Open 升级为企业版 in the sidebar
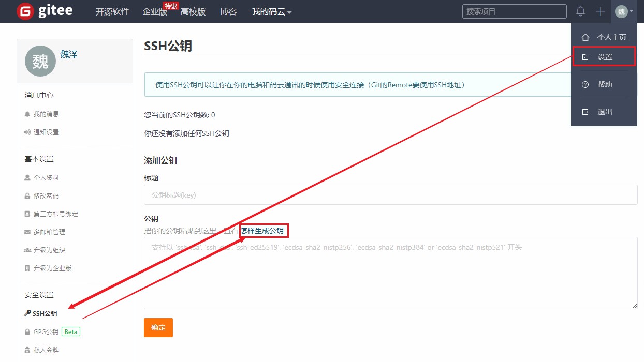 click(52, 268)
